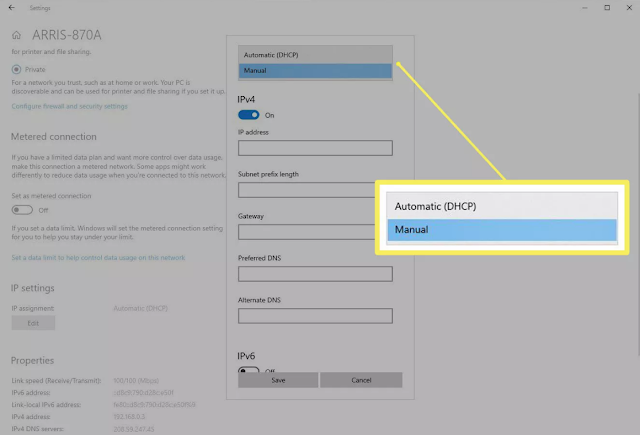Click the Properties heading
This screenshot has height=435, width=640.
[32, 360]
